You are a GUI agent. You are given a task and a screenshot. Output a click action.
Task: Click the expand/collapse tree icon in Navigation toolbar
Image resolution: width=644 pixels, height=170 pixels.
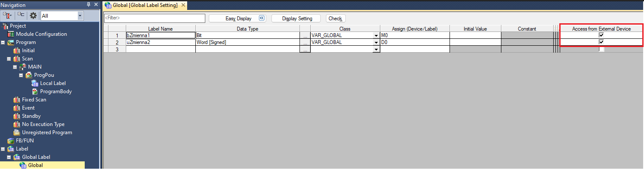pyautogui.click(x=7, y=16)
